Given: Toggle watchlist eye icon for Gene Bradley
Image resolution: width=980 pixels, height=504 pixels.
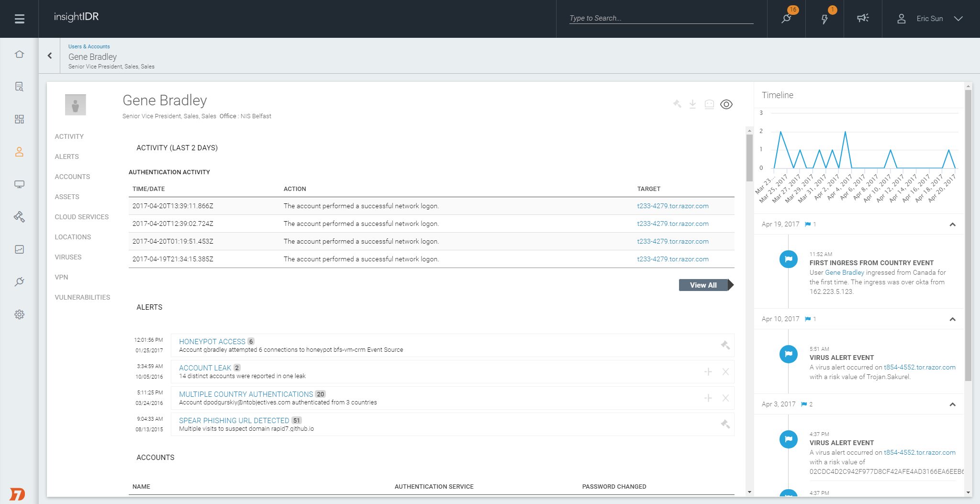Looking at the screenshot, I should click(x=726, y=104).
